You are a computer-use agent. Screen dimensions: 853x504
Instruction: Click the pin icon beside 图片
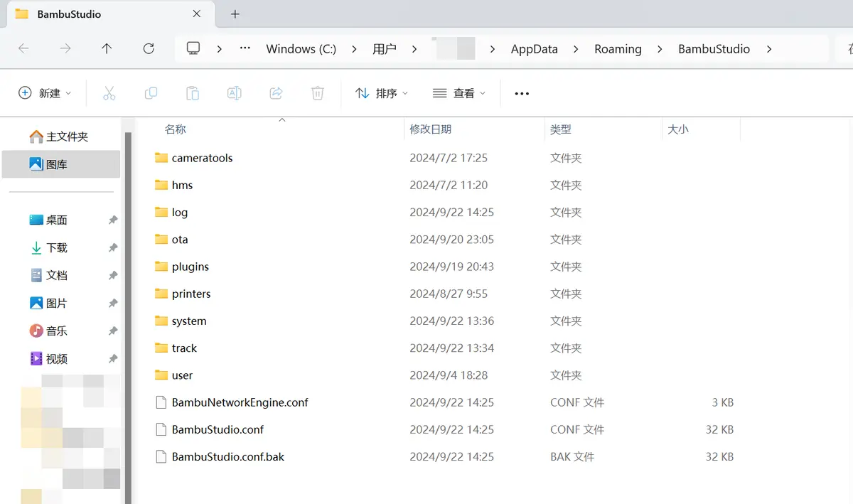(112, 304)
